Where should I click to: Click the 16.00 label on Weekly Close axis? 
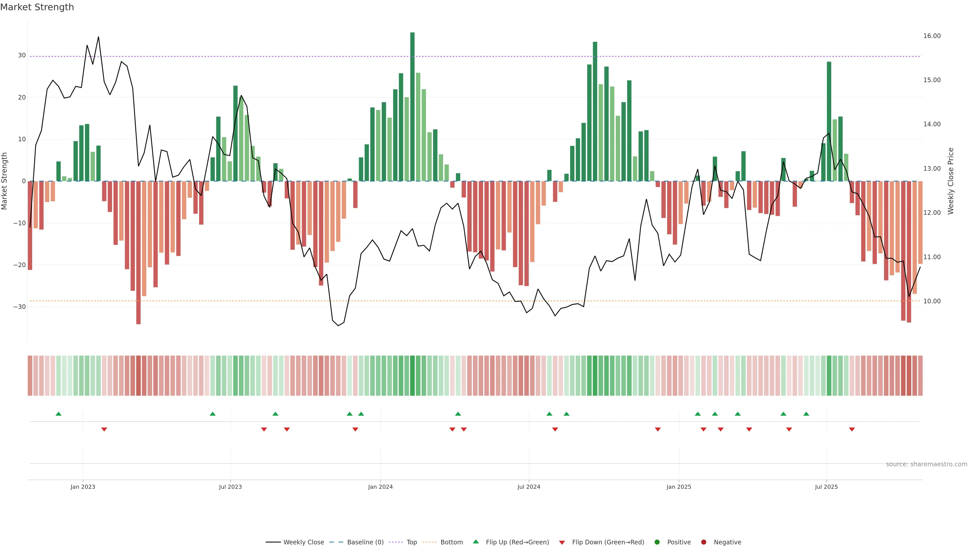tap(932, 36)
